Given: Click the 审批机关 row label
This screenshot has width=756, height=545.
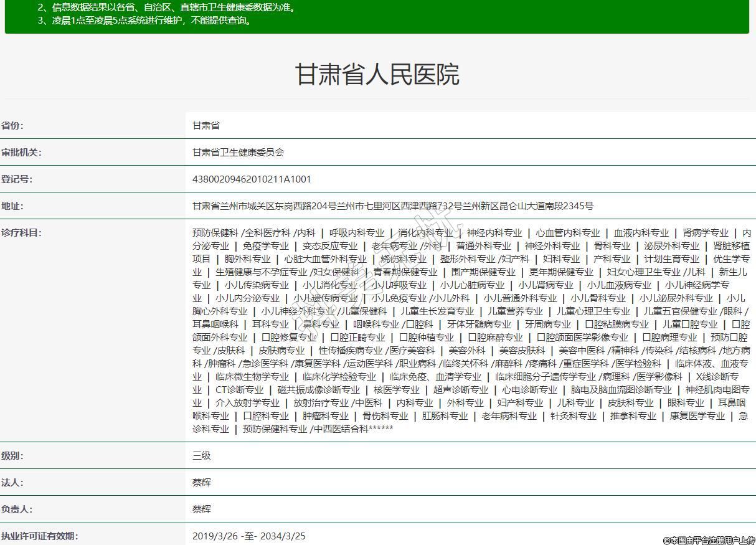Looking at the screenshot, I should point(21,153).
